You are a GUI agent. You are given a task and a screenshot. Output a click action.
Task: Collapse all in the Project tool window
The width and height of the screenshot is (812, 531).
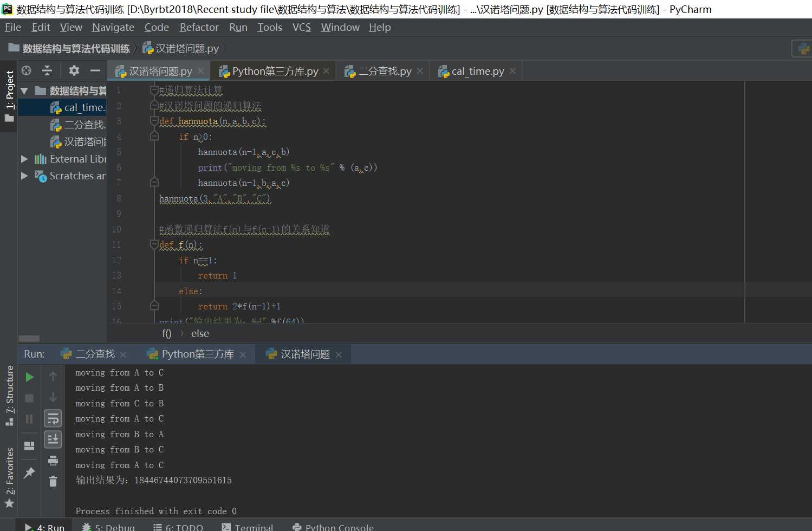47,70
